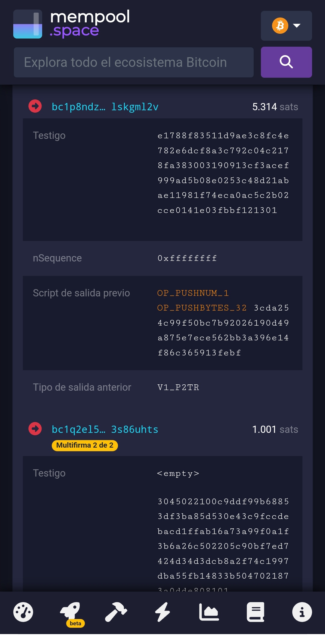The width and height of the screenshot is (325, 644).
Task: Click the 5.314 sats amount
Action: 275,107
